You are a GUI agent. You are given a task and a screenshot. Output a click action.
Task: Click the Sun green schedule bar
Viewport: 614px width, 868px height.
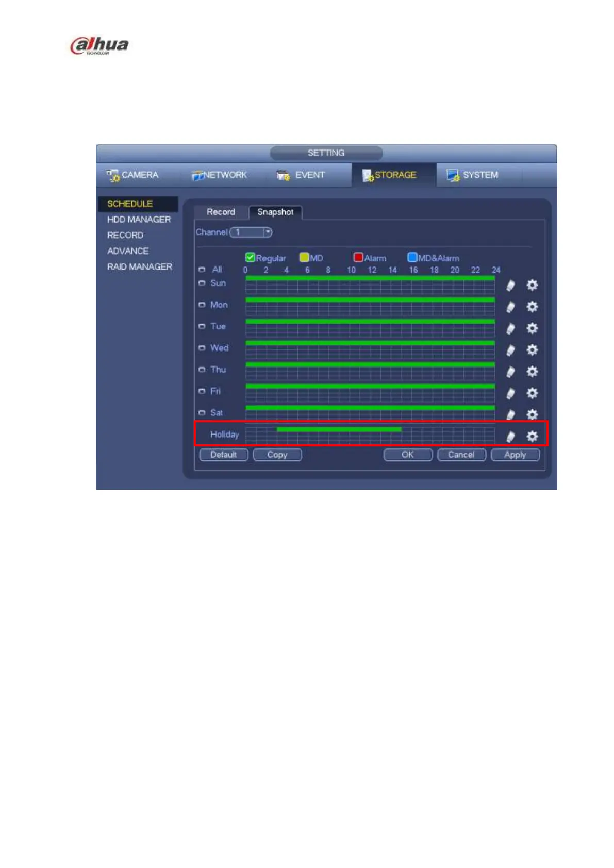click(x=370, y=278)
